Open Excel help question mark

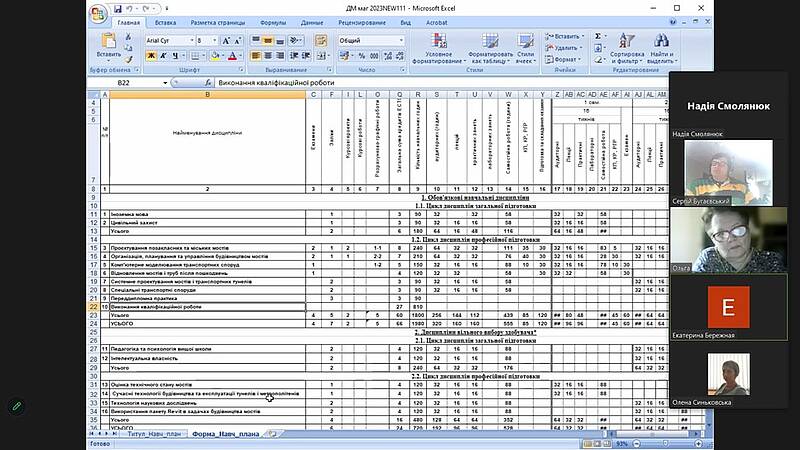pos(673,22)
